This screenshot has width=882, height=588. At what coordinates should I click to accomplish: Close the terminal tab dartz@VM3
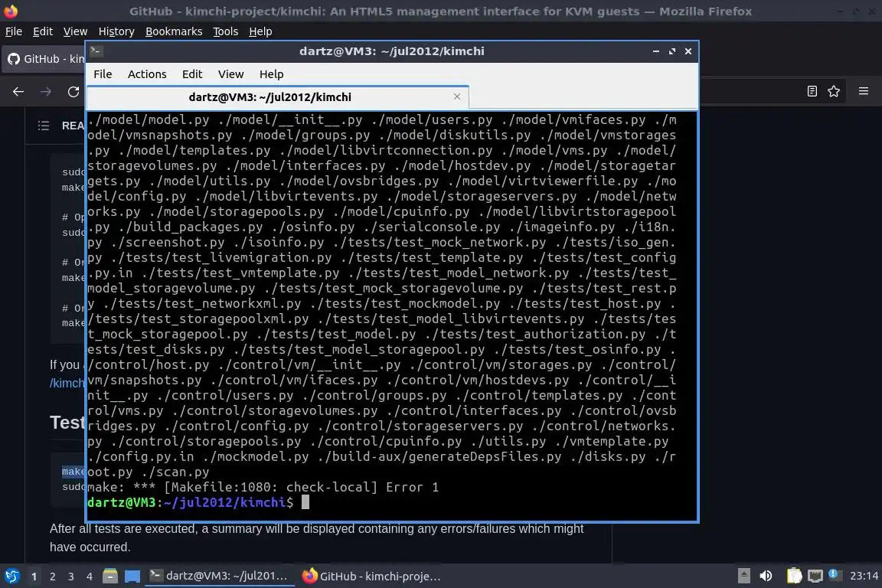tap(457, 96)
